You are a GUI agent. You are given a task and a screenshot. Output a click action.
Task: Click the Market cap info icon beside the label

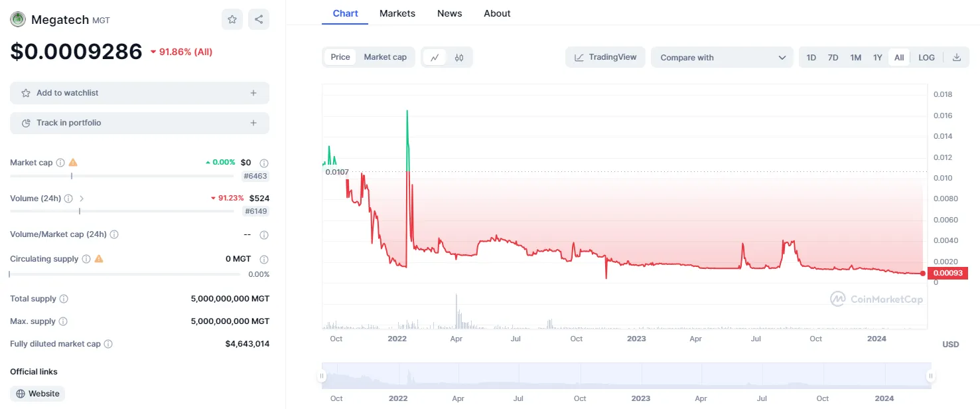coord(60,163)
